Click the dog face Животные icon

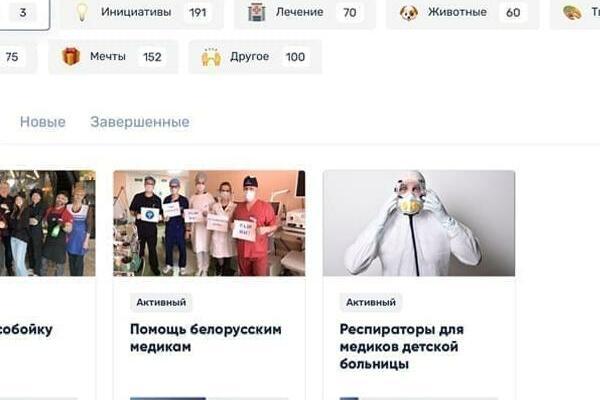pyautogui.click(x=409, y=13)
